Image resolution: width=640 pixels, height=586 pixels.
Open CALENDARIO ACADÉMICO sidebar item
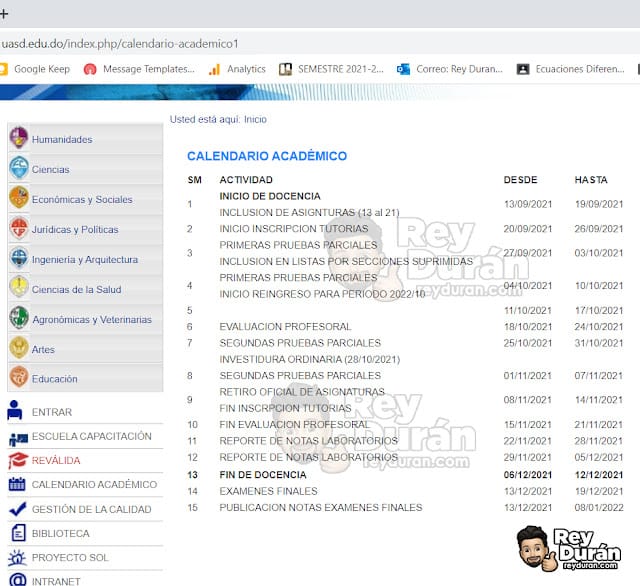pyautogui.click(x=94, y=484)
